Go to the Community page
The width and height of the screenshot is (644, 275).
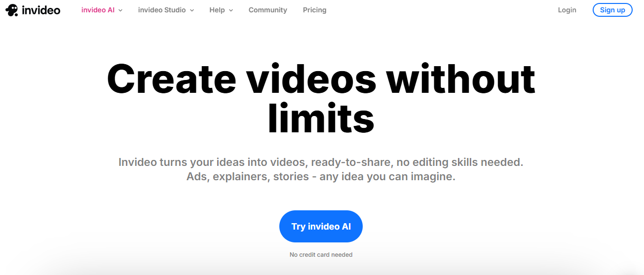(268, 10)
